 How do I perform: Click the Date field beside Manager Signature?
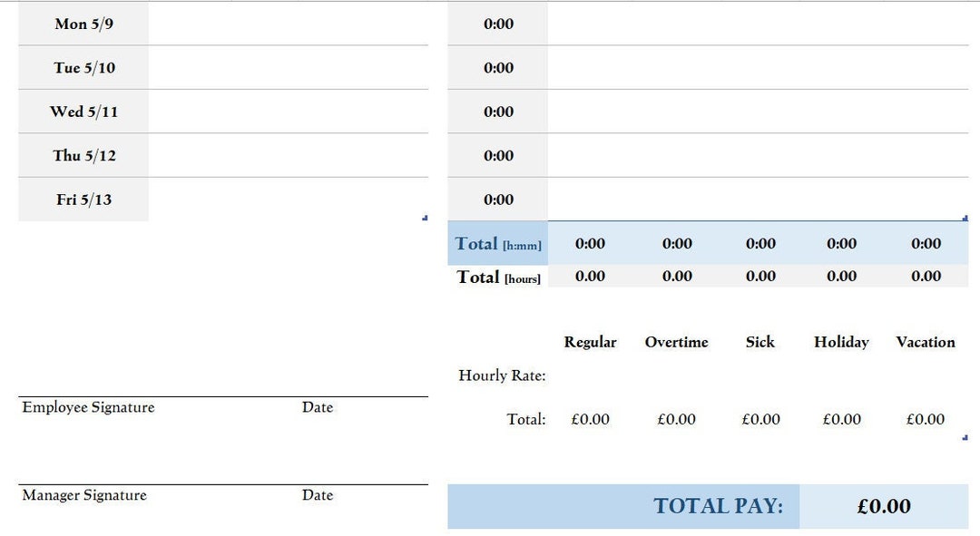click(317, 495)
